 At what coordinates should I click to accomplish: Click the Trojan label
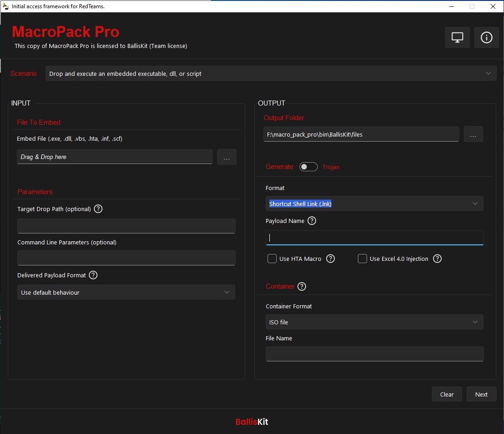(x=331, y=167)
